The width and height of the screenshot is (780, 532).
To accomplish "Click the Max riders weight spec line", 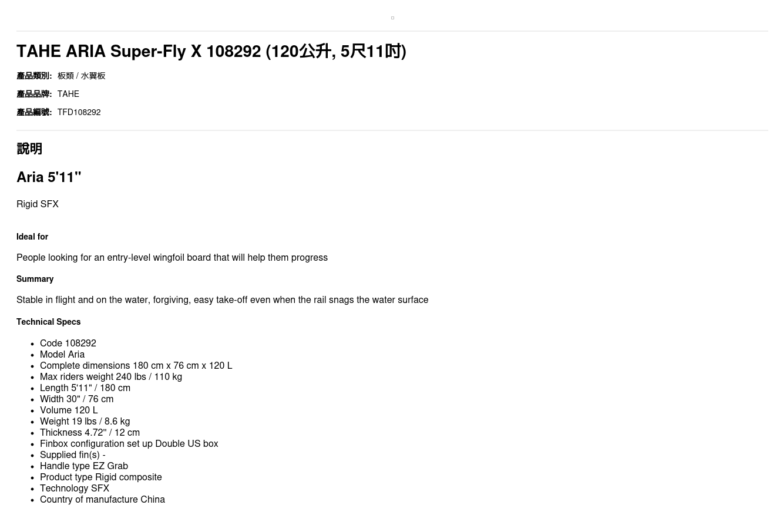I will [110, 377].
